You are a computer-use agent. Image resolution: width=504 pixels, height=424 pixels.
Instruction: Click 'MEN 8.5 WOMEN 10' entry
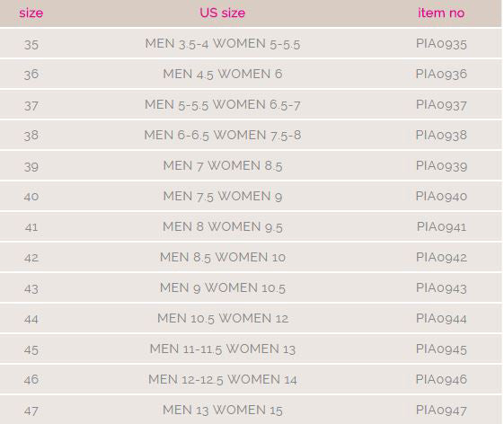pyautogui.click(x=223, y=257)
